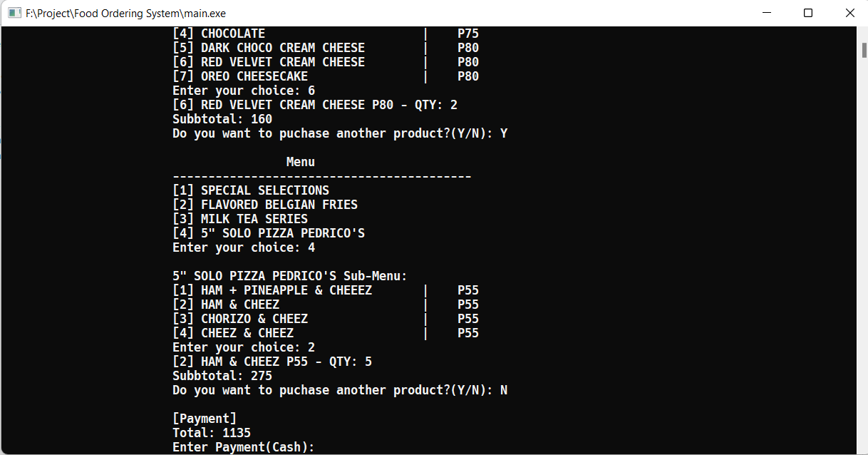Select menu option [3] MILK TEA SERIES
The height and width of the screenshot is (455, 868).
point(242,218)
